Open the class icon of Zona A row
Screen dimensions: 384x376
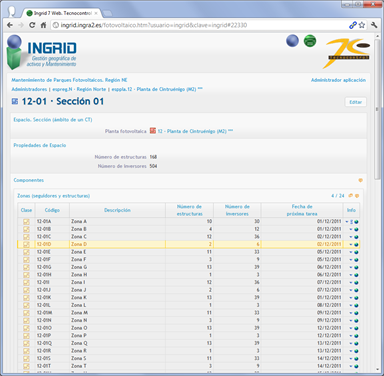[26, 222]
